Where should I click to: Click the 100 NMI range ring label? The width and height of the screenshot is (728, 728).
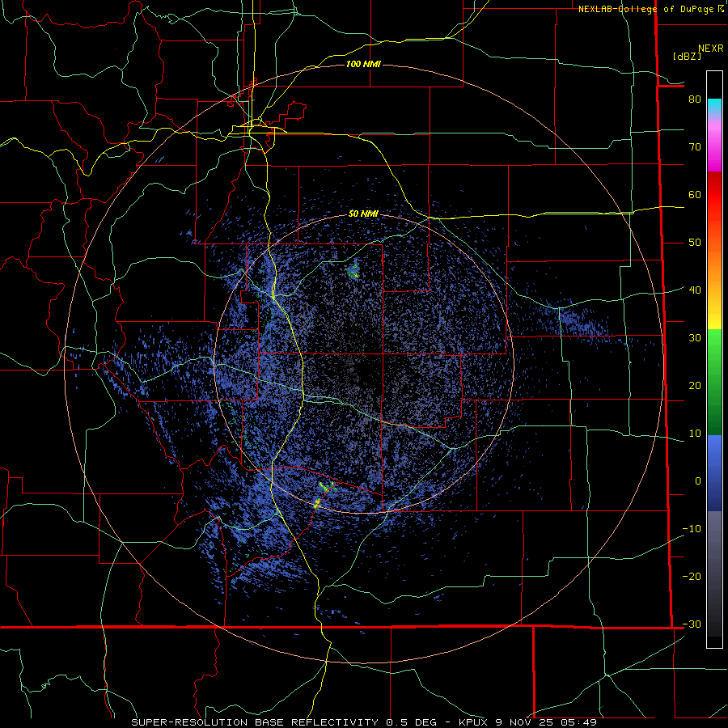pos(363,64)
